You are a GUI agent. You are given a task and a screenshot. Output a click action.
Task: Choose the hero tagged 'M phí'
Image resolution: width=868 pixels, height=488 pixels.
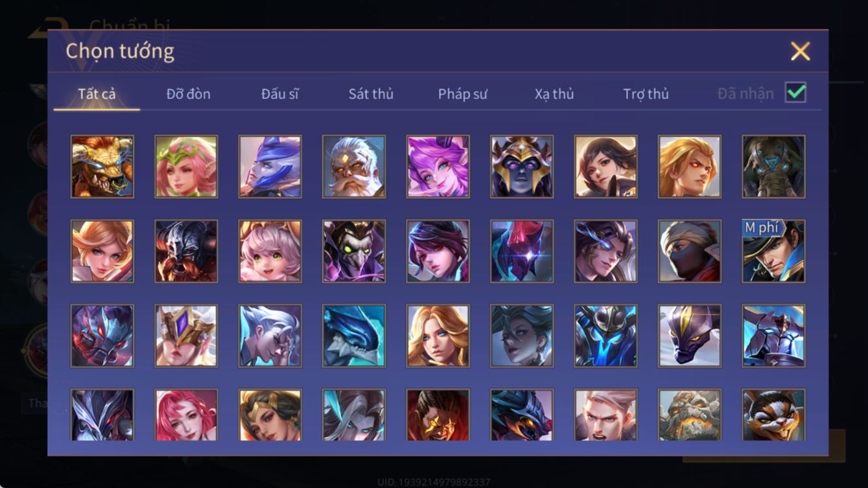[773, 251]
